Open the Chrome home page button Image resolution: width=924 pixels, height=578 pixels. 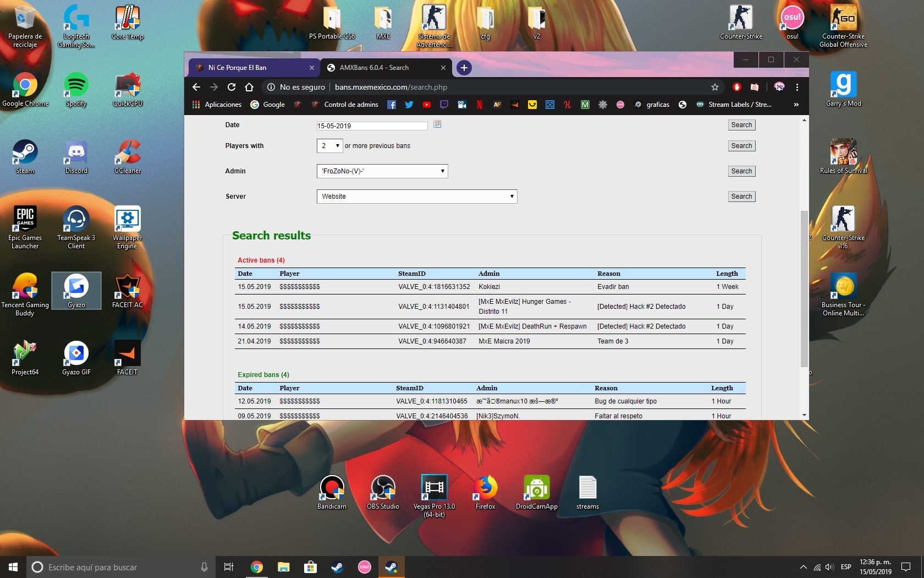click(x=249, y=87)
